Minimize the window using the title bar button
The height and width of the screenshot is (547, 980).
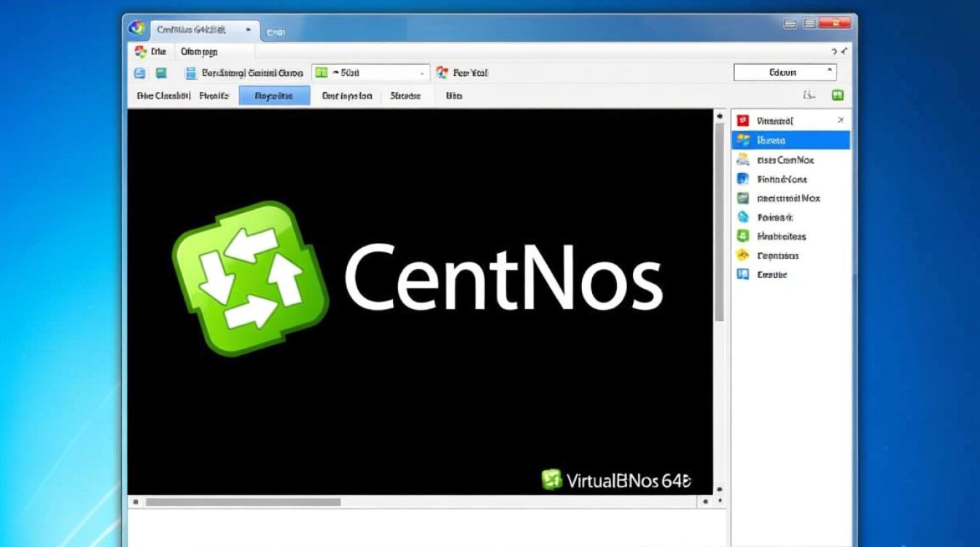click(790, 24)
